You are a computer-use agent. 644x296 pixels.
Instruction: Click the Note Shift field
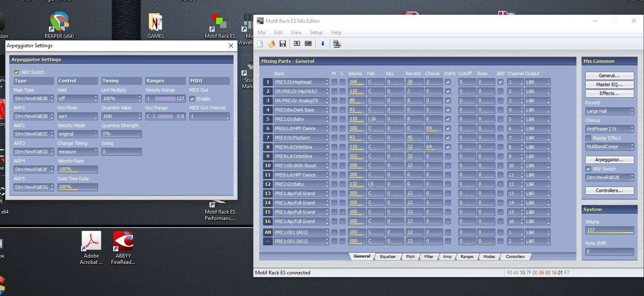click(x=610, y=252)
